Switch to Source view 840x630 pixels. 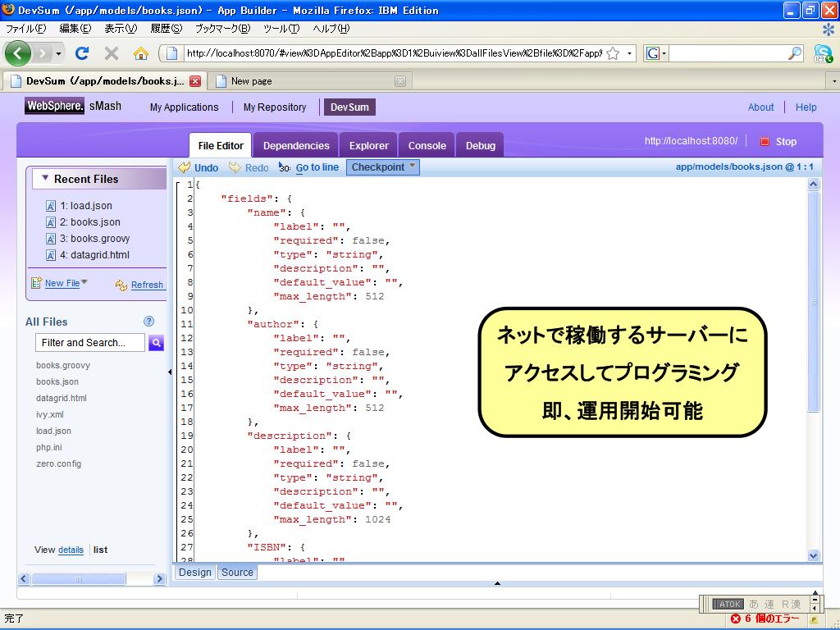pyautogui.click(x=237, y=572)
